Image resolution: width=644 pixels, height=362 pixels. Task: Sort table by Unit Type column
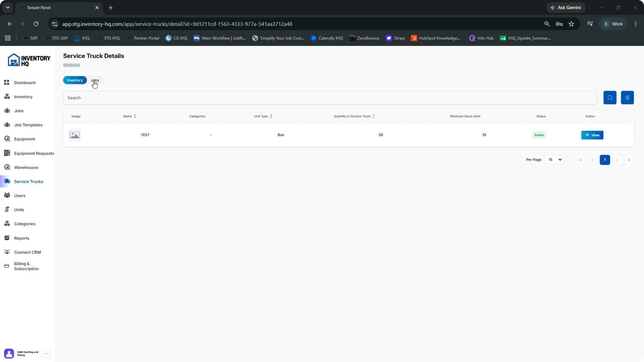[263, 116]
